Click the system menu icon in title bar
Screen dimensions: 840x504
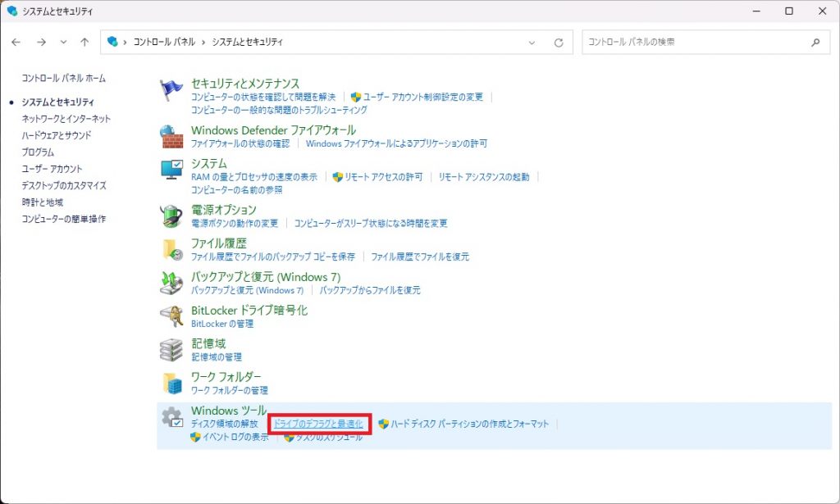[11, 11]
